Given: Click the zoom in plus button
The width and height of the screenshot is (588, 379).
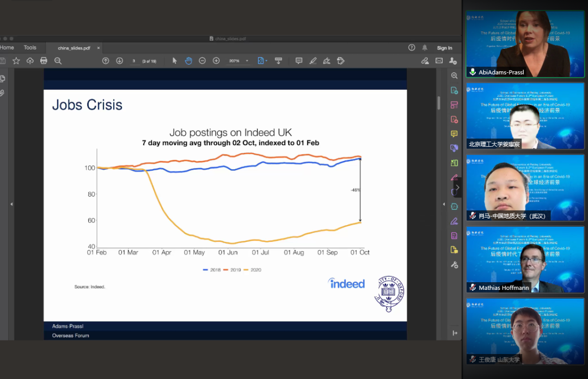Looking at the screenshot, I should tap(216, 61).
